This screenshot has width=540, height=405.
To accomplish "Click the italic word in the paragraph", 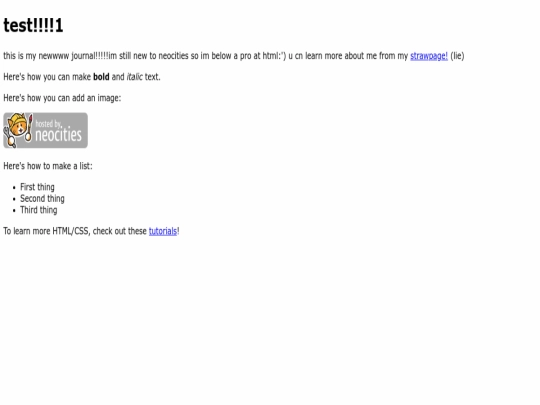I will click(x=134, y=76).
